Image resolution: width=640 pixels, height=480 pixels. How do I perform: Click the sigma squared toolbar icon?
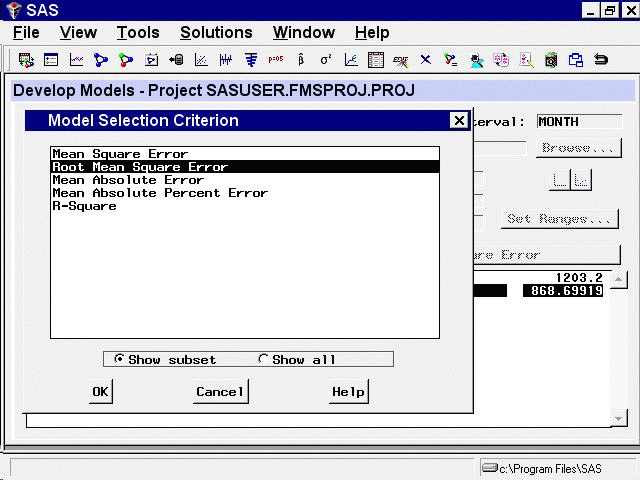pos(326,60)
